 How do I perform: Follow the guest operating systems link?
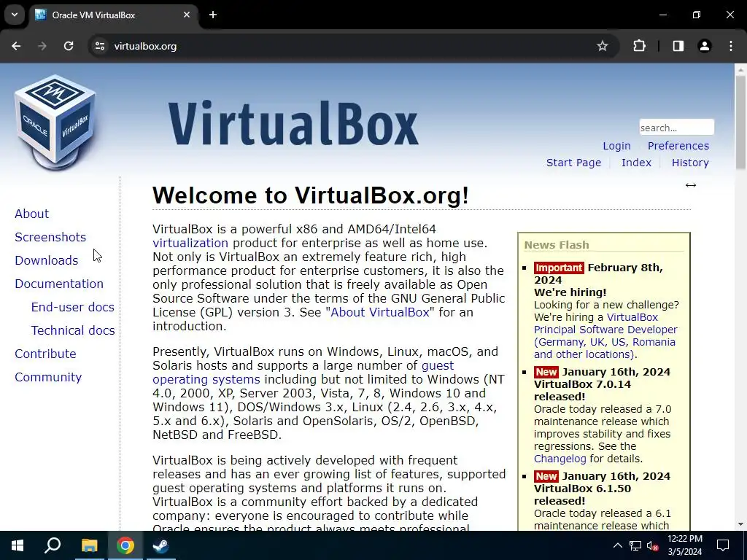click(303, 373)
